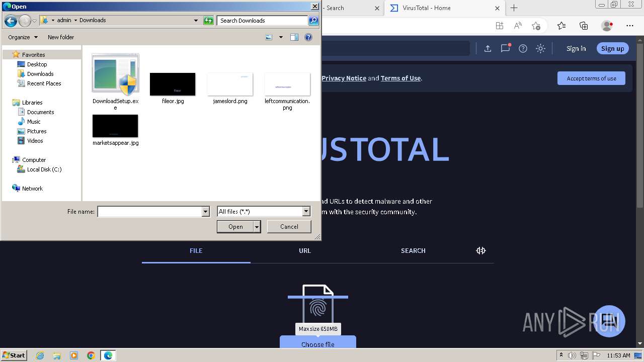Open a new browser tab
The width and height of the screenshot is (644, 362).
514,8
